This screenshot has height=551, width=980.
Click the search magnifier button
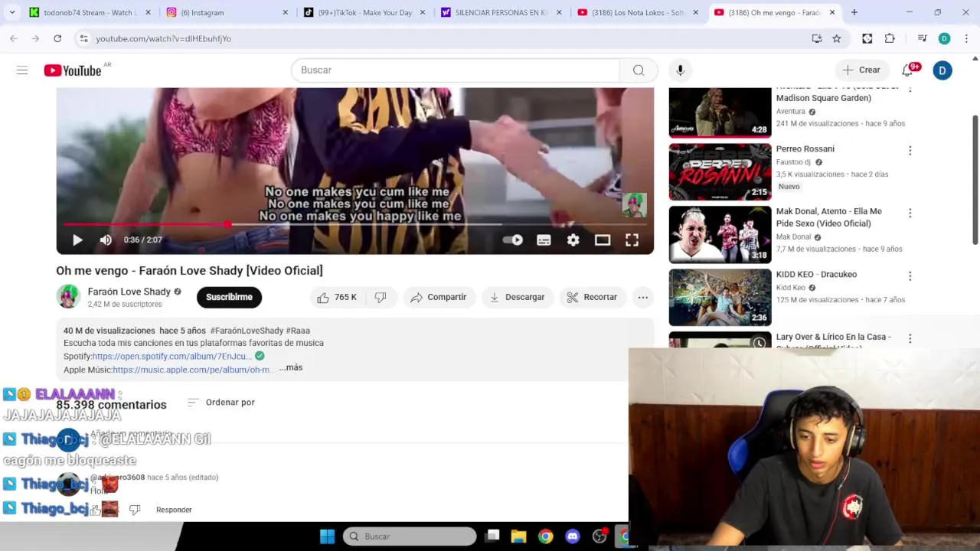pos(639,70)
